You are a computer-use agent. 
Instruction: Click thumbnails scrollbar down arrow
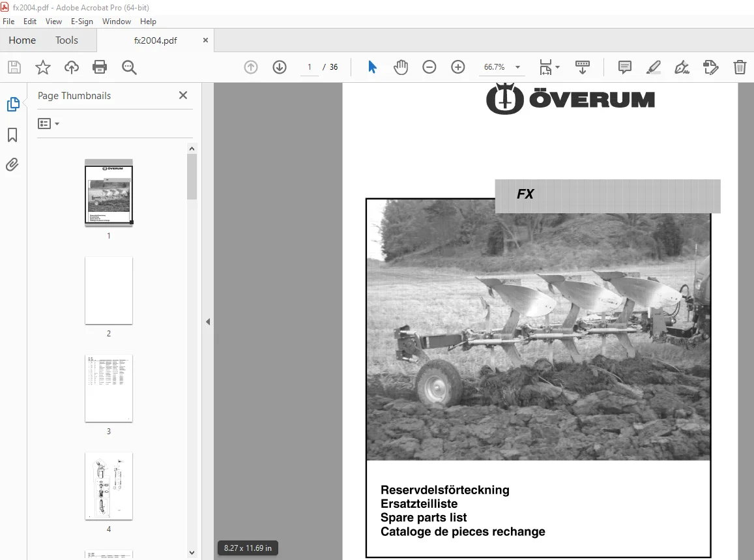click(192, 553)
